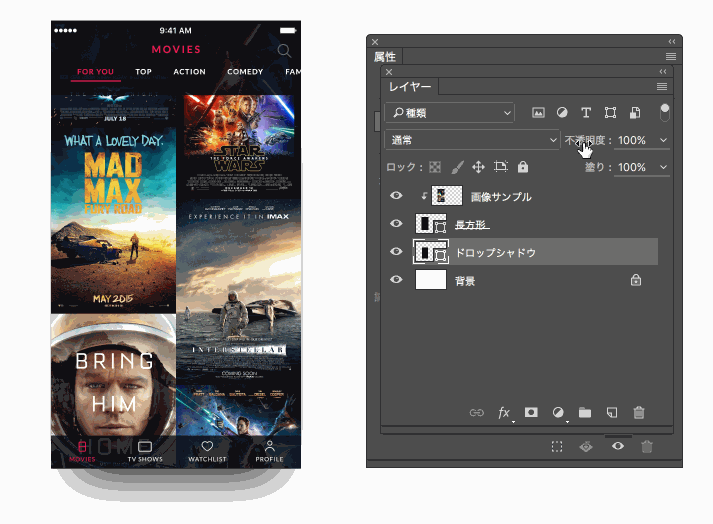Collapse the 属性 panel with double arrows
This screenshot has height=524, width=713.
coord(672,41)
